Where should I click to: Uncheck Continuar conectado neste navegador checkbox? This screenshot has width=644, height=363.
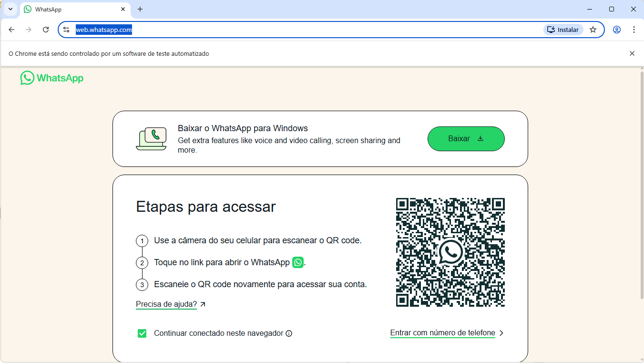click(142, 333)
